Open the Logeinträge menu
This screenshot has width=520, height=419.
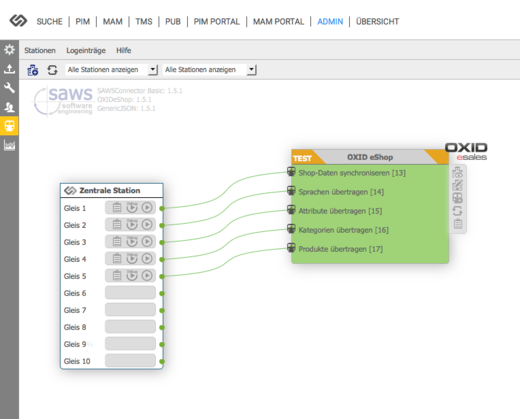pos(86,50)
